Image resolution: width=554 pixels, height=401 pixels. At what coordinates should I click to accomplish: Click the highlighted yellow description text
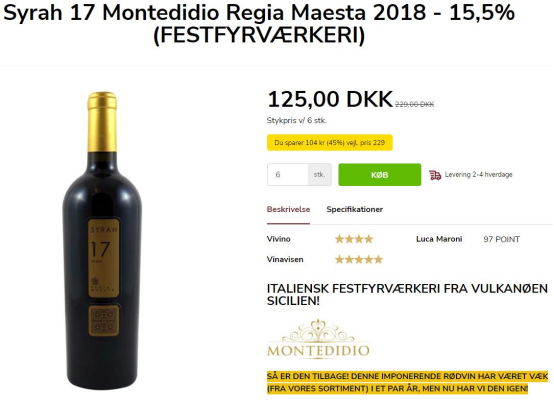tap(407, 382)
